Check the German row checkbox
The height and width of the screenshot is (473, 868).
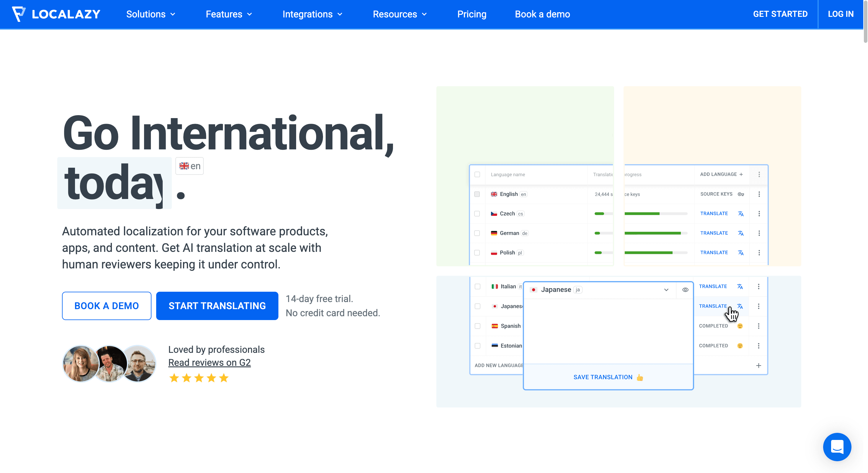tap(477, 233)
